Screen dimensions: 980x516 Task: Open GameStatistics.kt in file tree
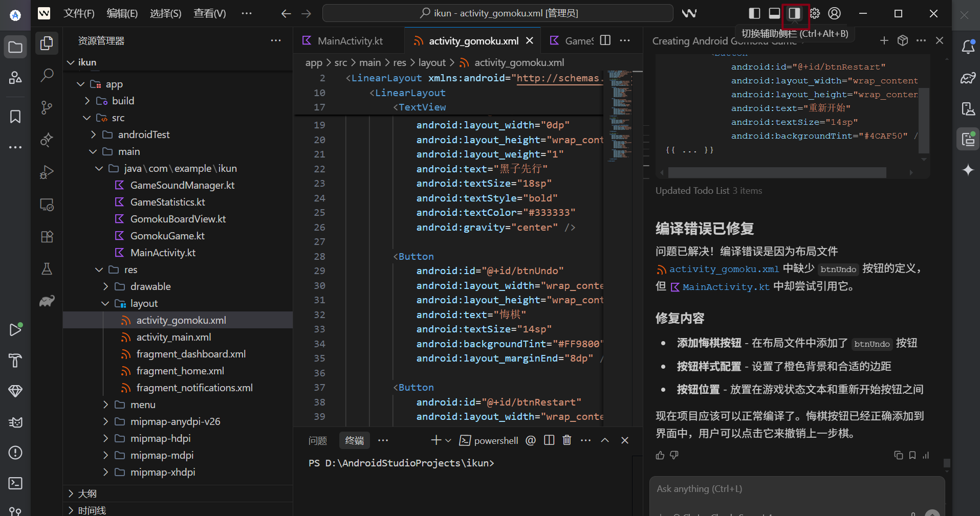pos(167,202)
